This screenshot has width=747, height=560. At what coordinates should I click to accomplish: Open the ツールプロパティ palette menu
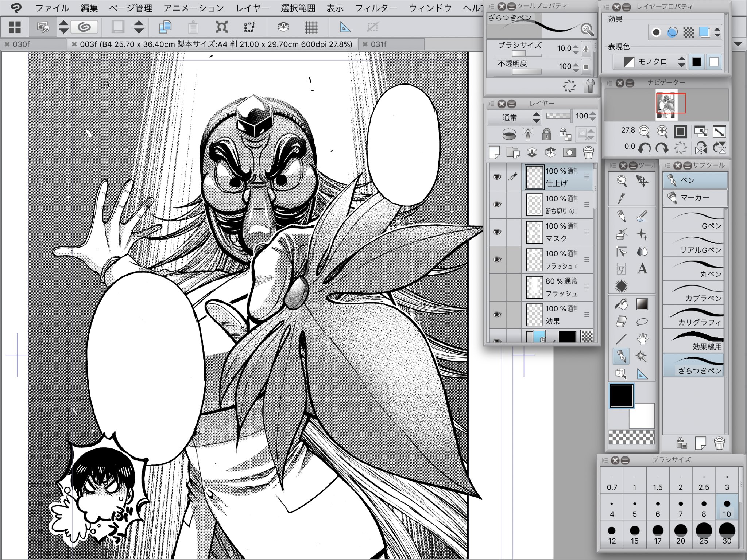[491, 6]
